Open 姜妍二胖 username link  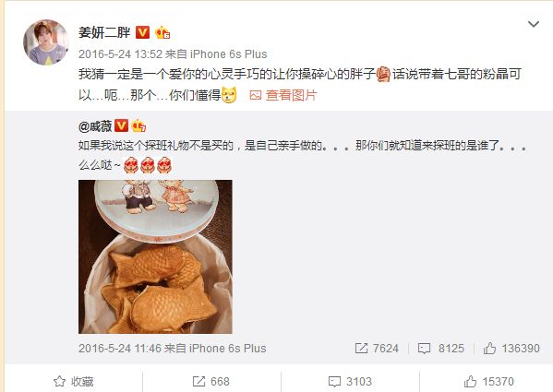(104, 32)
